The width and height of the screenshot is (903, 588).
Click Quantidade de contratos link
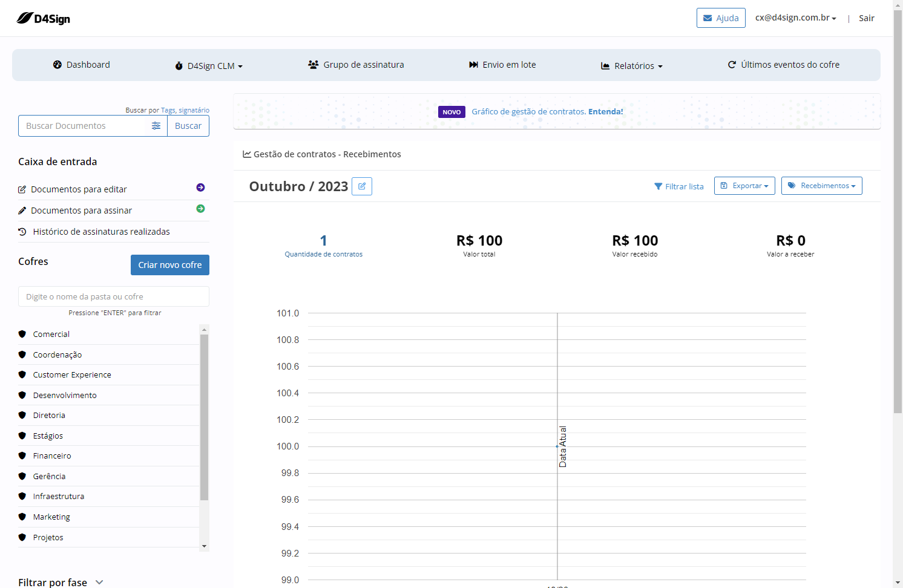324,254
